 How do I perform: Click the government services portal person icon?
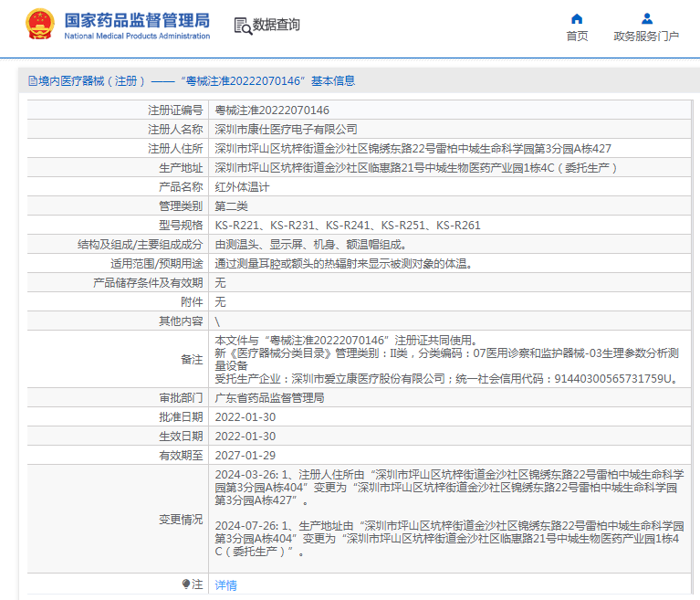point(647,19)
